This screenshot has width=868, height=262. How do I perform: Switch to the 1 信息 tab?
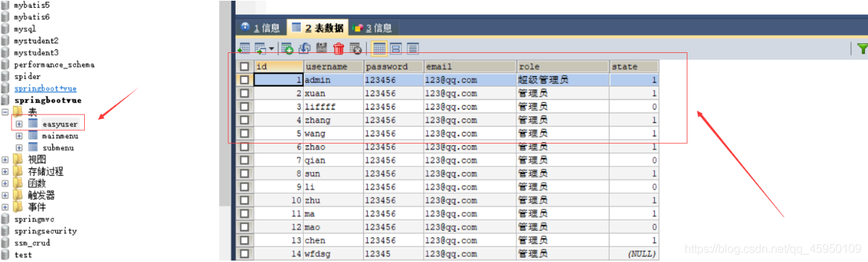[261, 28]
